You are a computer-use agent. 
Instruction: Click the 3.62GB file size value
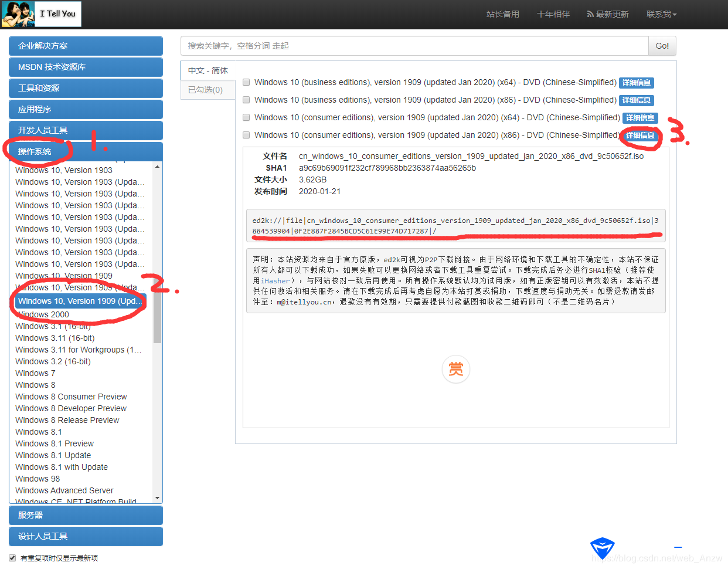[313, 179]
